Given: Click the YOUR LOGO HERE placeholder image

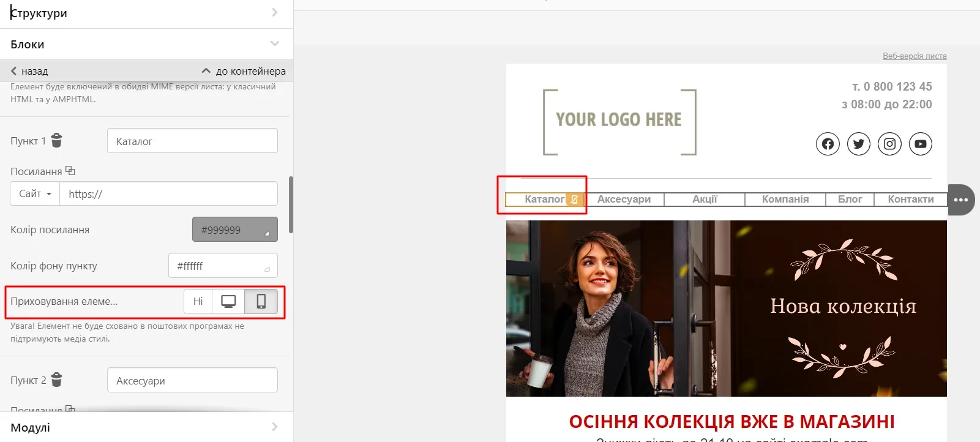Looking at the screenshot, I should (619, 122).
